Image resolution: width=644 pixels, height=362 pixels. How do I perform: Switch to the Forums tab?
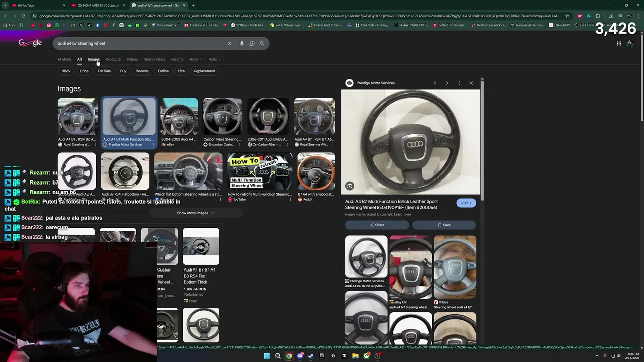177,59
